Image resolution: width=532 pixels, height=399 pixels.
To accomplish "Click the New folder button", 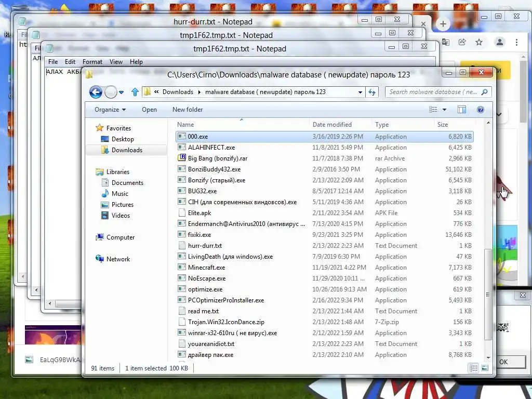I will [188, 110].
